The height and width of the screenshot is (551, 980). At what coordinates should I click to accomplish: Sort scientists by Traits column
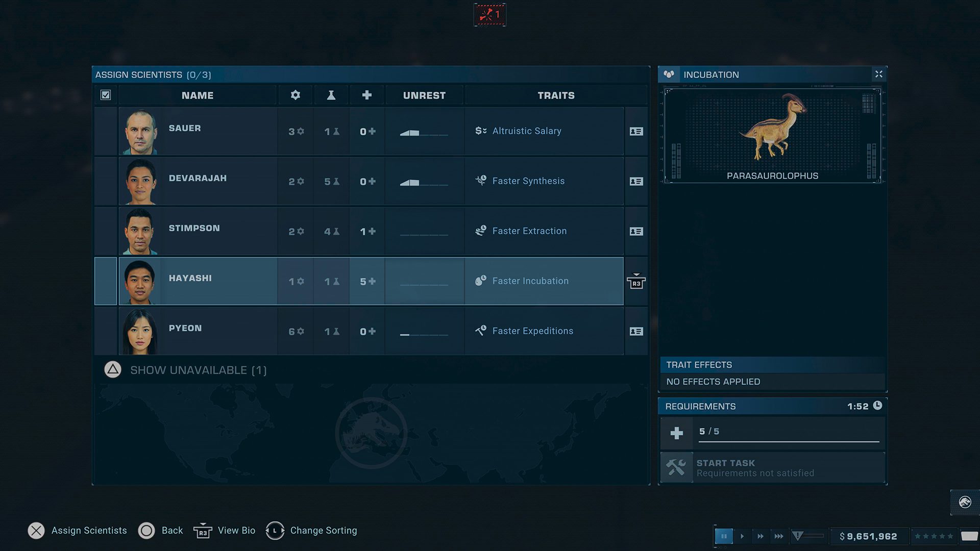[x=555, y=95]
